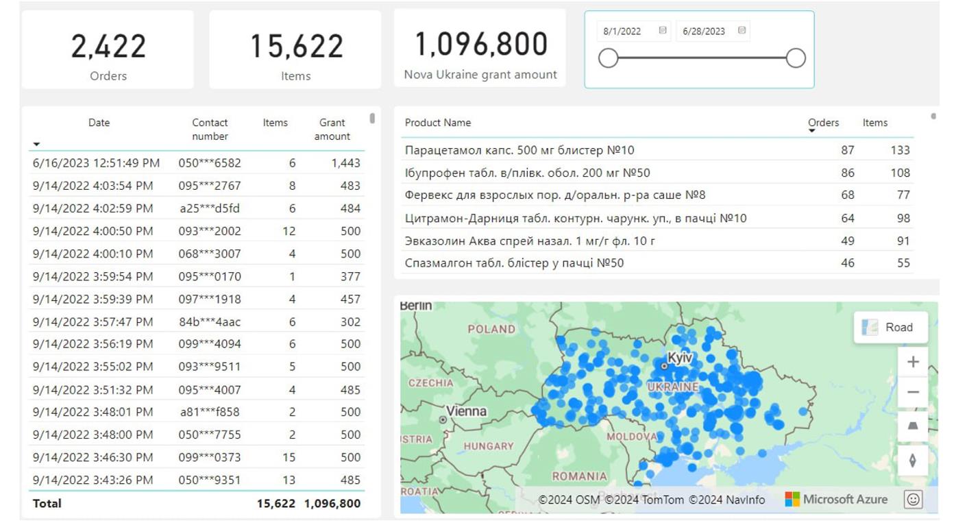
Task: Click contact number 093***9511
Action: point(210,367)
